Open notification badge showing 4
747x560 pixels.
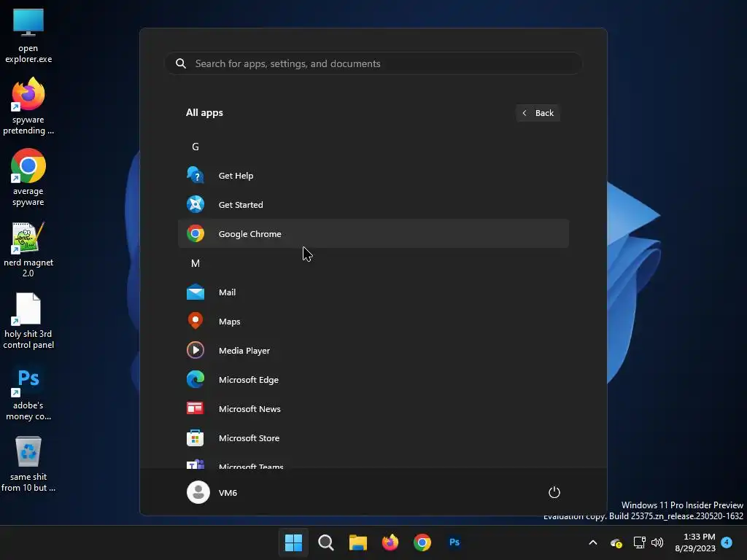[x=727, y=542]
